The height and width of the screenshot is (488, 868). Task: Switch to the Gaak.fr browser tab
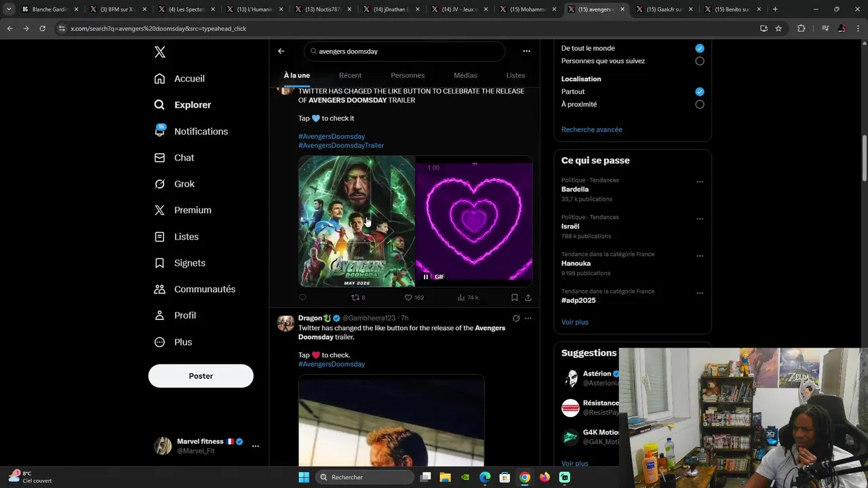663,9
